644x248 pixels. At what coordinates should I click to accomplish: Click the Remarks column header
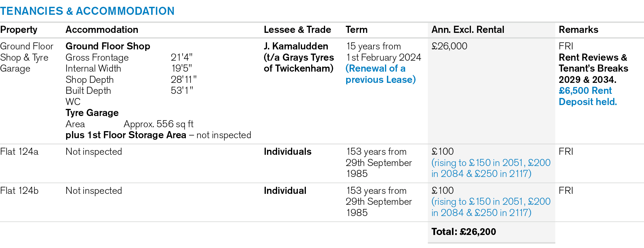[578, 30]
